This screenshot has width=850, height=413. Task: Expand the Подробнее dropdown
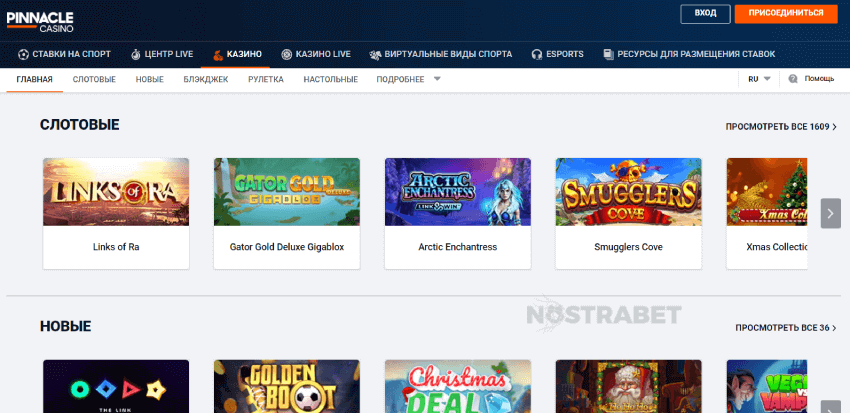pyautogui.click(x=409, y=79)
